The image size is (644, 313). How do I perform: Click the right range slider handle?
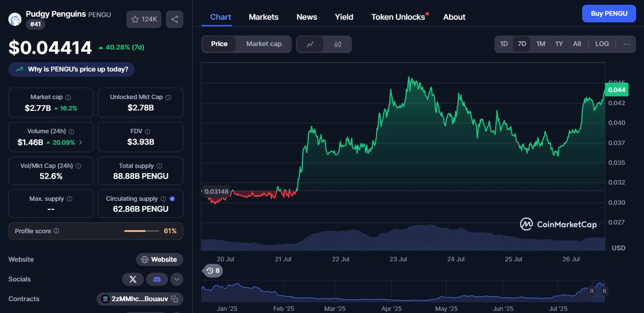604,291
